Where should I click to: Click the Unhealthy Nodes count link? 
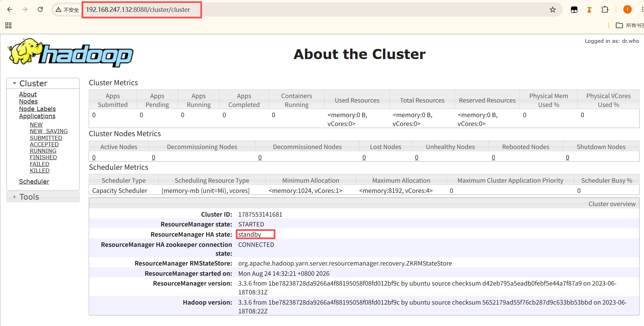417,158
